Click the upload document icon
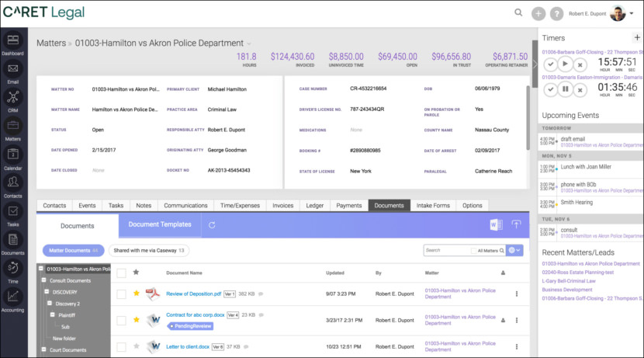This screenshot has width=644, height=358. point(516,224)
